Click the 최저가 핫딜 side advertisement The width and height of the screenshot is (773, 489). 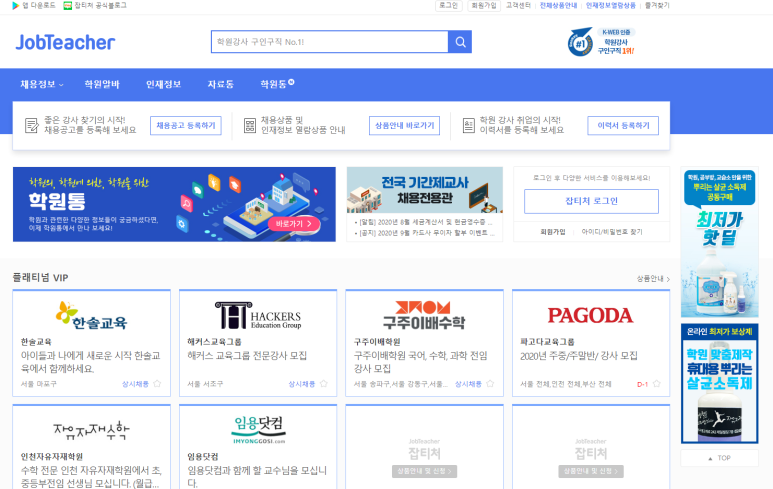pos(719,242)
